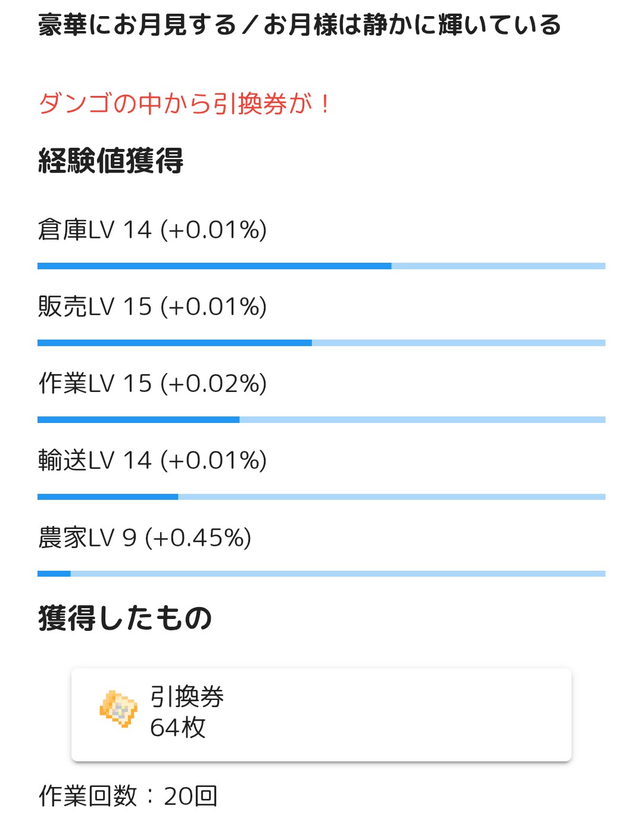Tap the お月様は静かに輝いている subtitle text
Image resolution: width=643 pixels, height=840 pixels.
coord(412,26)
